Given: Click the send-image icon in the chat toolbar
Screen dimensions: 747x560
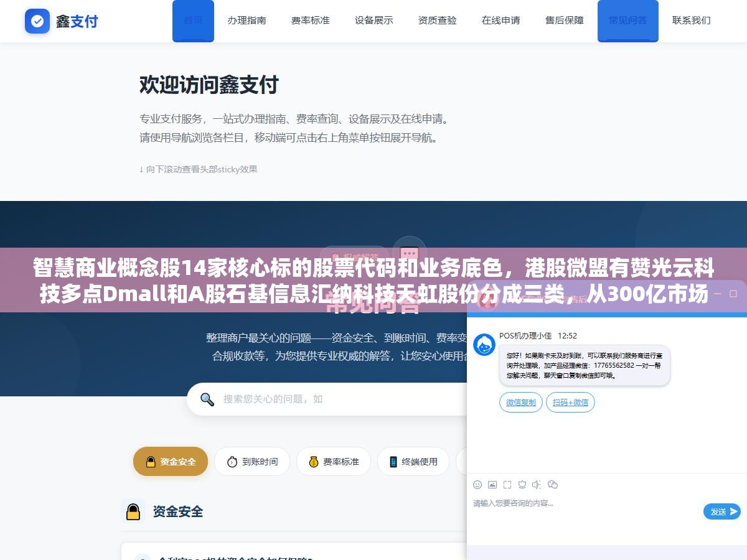Looking at the screenshot, I should (492, 485).
